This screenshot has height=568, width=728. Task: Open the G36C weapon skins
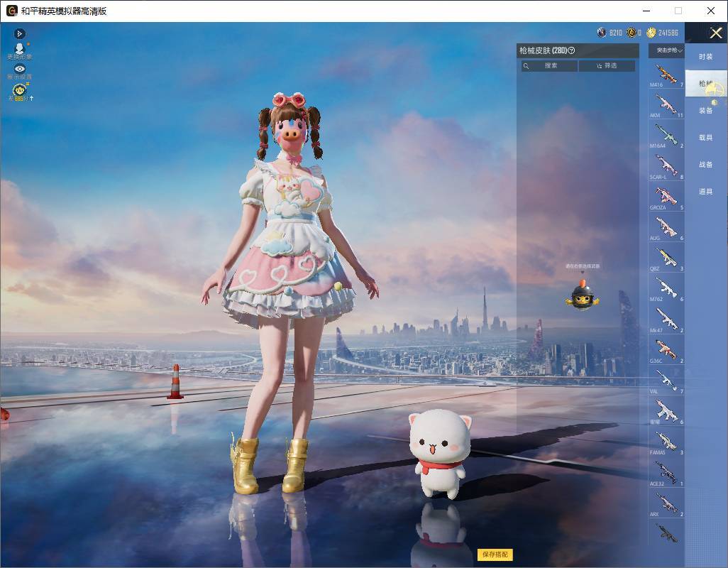click(666, 350)
